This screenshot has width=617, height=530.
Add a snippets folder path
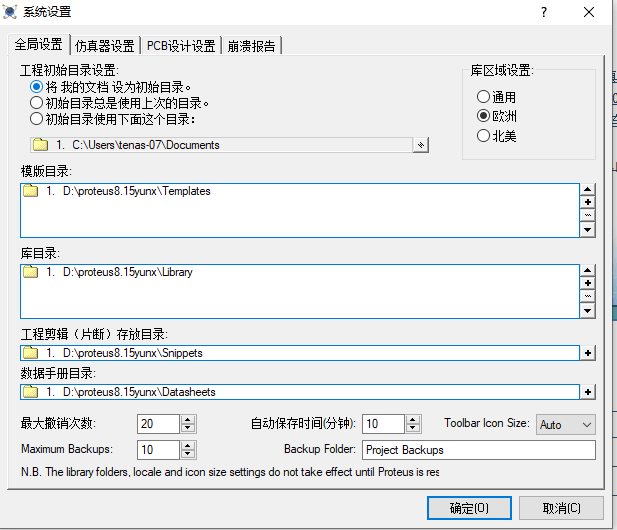coord(588,352)
